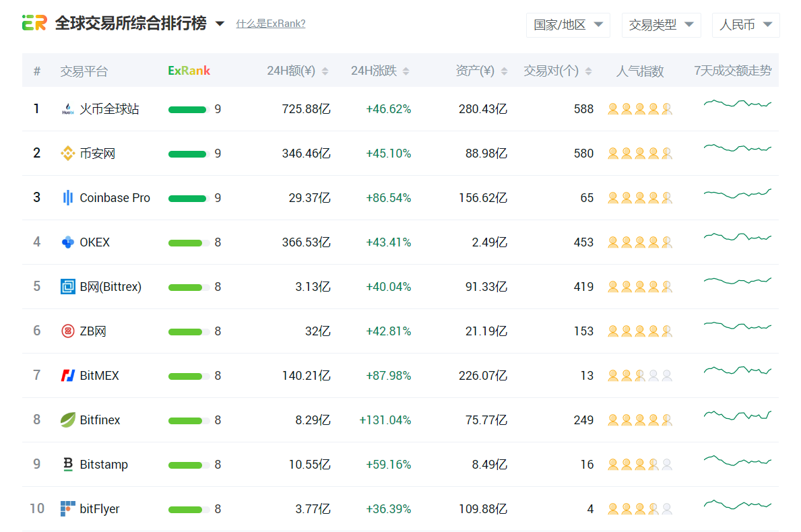Click the bitFlyer grid logo icon
The height and width of the screenshot is (532, 801).
(x=67, y=508)
